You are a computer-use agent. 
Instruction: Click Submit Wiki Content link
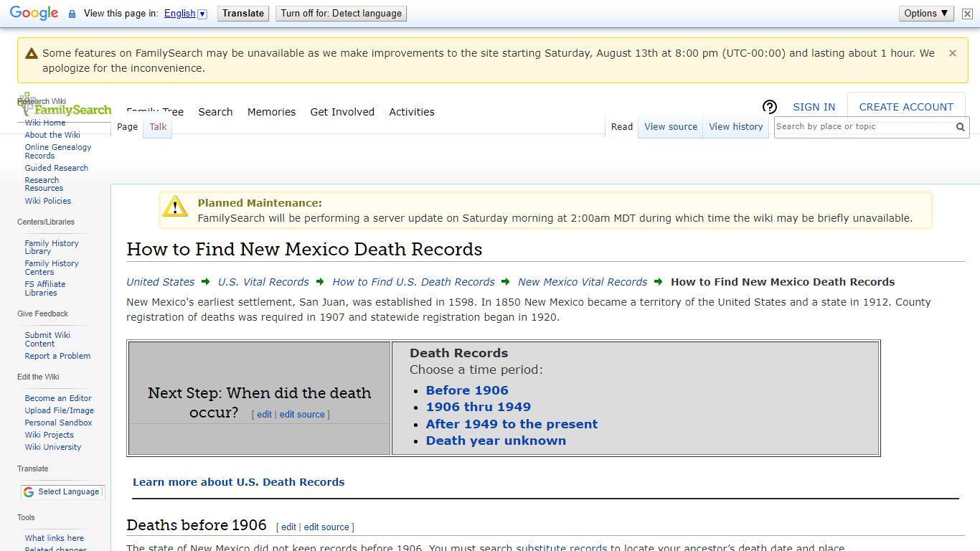point(47,339)
